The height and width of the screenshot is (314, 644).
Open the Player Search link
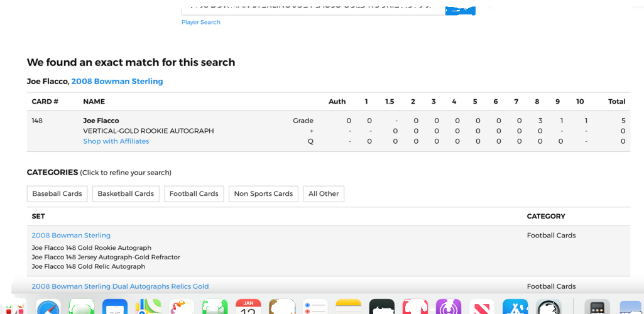(200, 22)
